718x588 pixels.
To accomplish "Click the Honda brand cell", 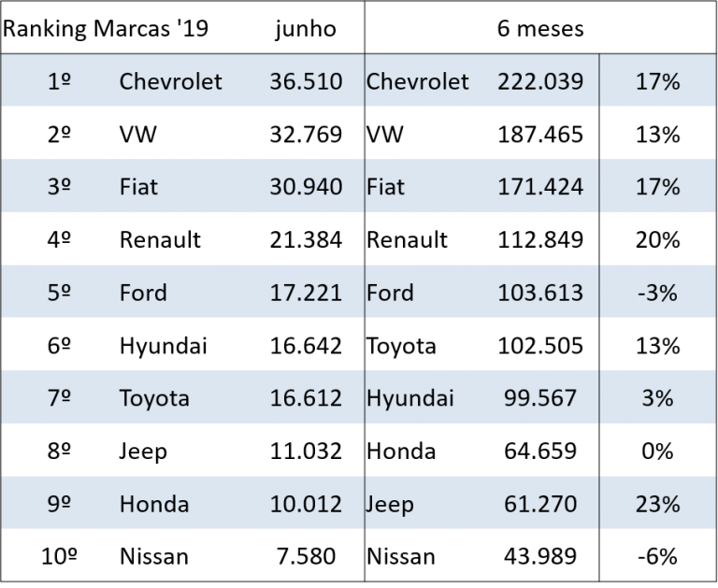I will 154,504.
